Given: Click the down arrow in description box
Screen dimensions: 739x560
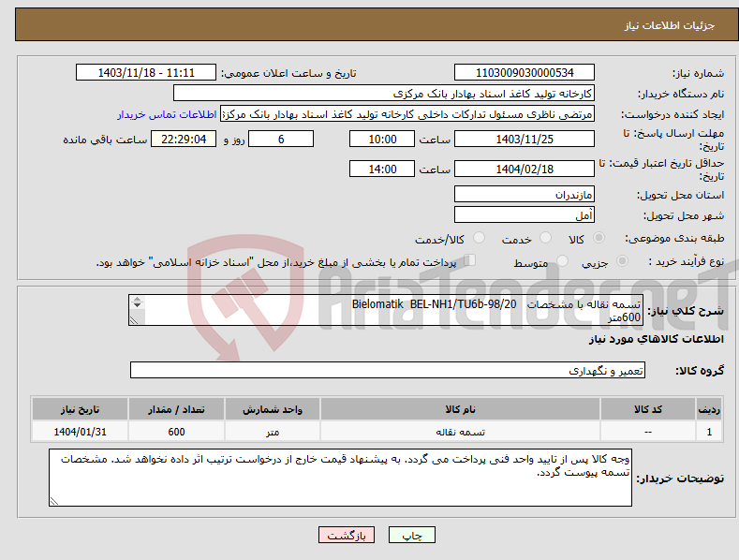Looking at the screenshot, I should (x=137, y=305).
